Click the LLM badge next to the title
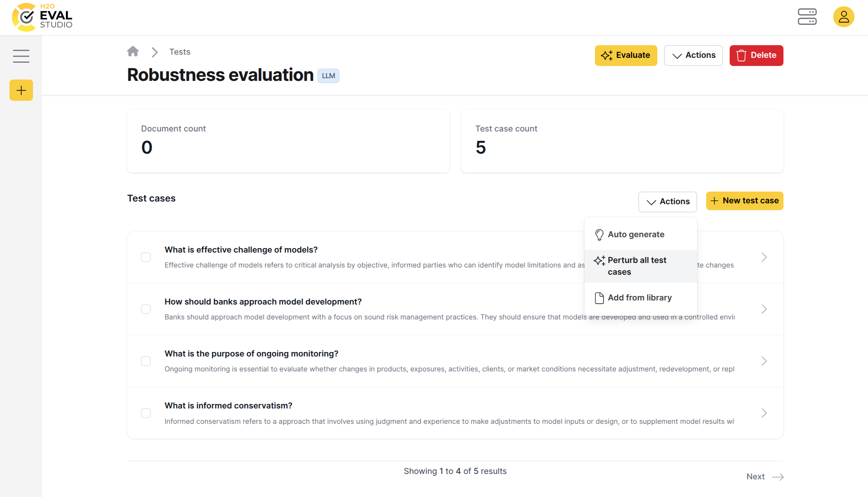Viewport: 868px width, 497px height. [328, 75]
